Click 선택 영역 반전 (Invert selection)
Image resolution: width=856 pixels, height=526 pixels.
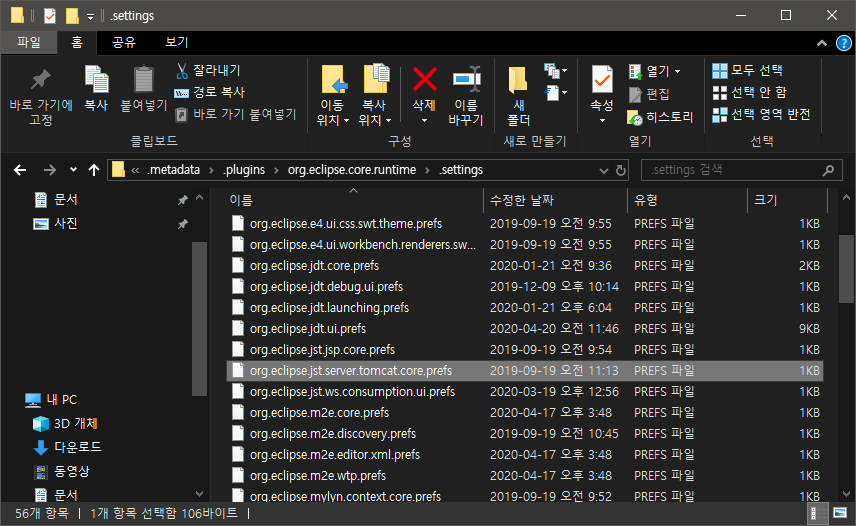761,114
